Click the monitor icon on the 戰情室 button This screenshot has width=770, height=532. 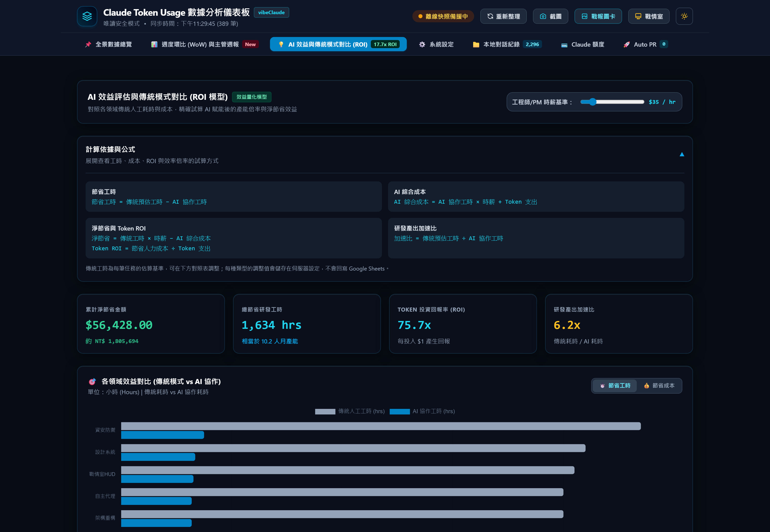pos(638,16)
